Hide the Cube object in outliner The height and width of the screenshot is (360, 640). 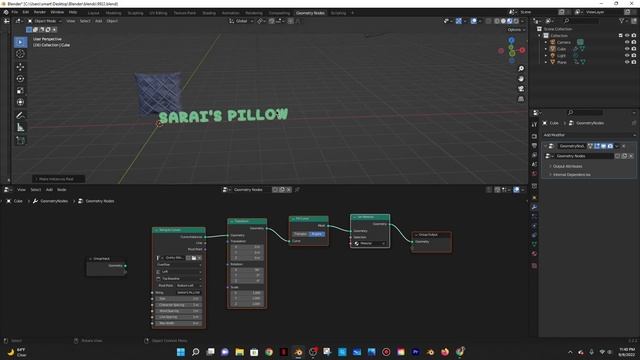click(x=627, y=49)
